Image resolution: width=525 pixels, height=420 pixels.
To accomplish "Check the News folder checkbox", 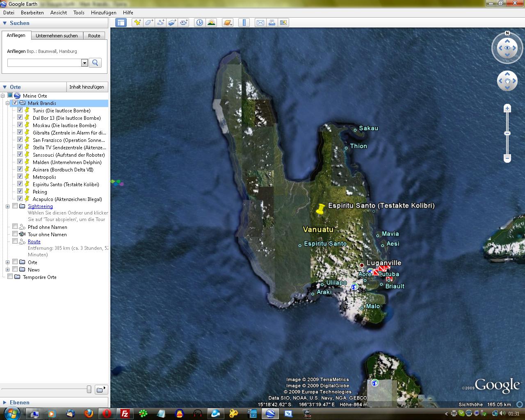I will [15, 269].
